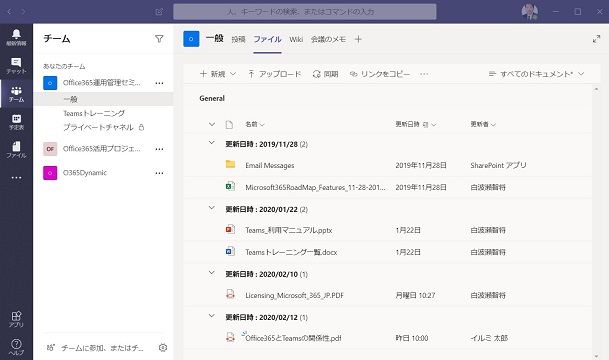The height and width of the screenshot is (360, 609).
Task: Click the scrollbar up arrow in files list
Action: click(x=596, y=89)
